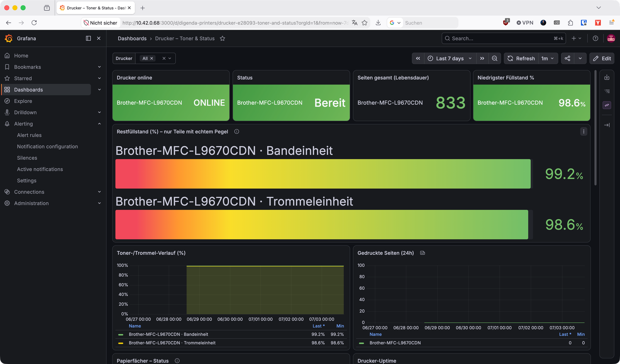Open the Restfüllstand panel three-dot menu
620x364 pixels.
(x=584, y=132)
